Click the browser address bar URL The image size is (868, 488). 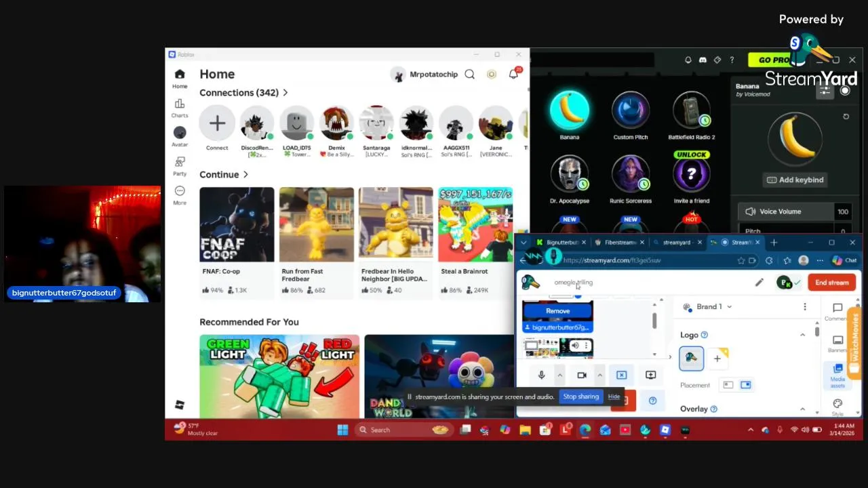pos(612,260)
